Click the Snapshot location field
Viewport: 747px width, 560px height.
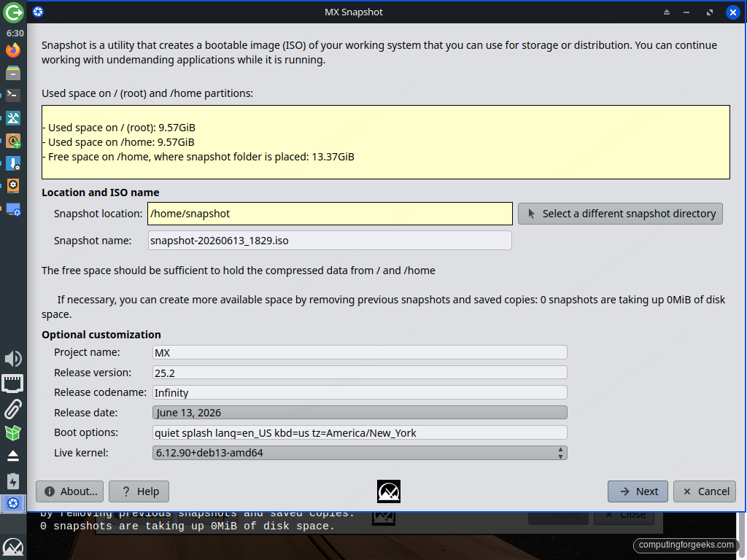pyautogui.click(x=330, y=214)
